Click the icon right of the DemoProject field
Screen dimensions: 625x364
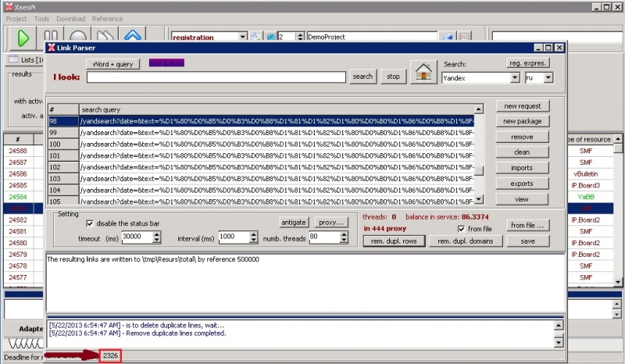click(448, 37)
